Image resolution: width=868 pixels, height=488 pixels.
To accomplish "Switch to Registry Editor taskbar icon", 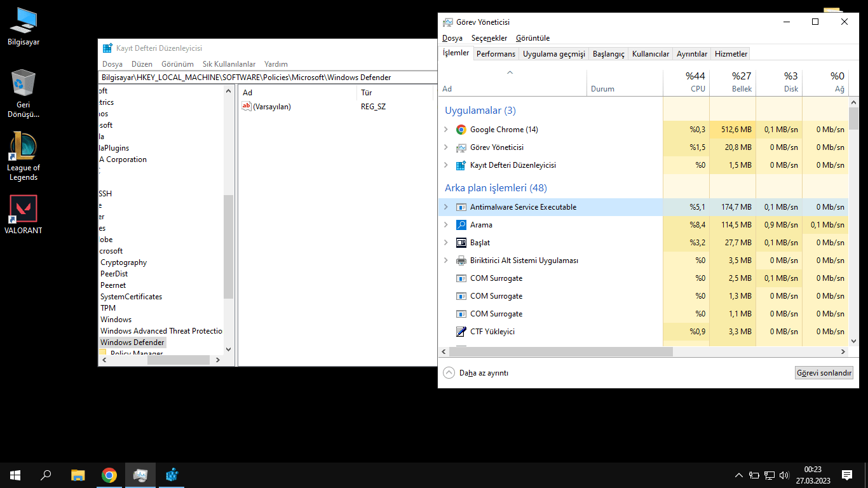I will (x=172, y=475).
